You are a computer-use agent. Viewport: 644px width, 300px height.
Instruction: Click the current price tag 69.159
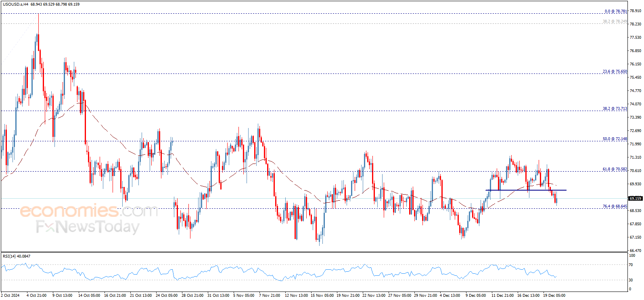click(x=636, y=198)
